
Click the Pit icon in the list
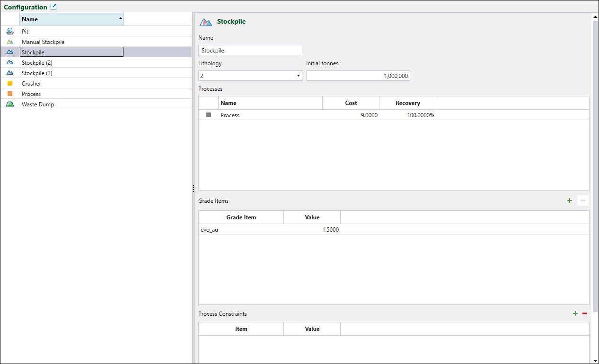[10, 32]
